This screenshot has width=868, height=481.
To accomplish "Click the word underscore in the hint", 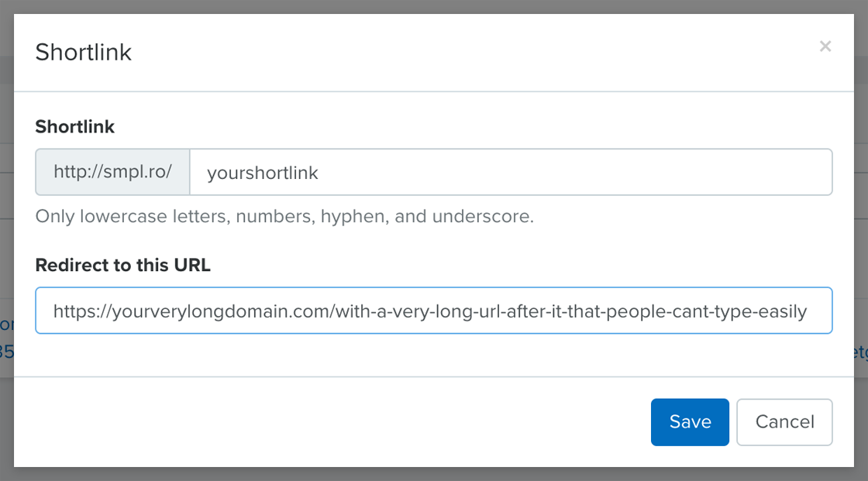I will [483, 216].
